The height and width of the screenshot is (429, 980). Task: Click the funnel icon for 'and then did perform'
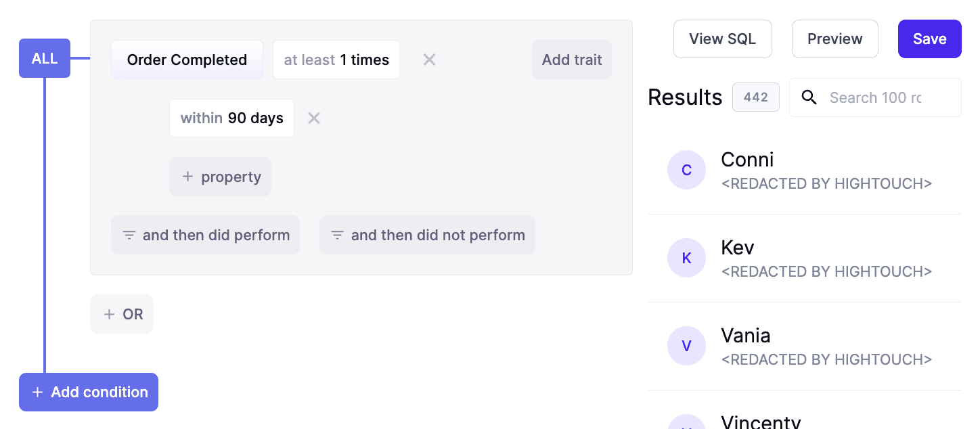click(x=129, y=235)
